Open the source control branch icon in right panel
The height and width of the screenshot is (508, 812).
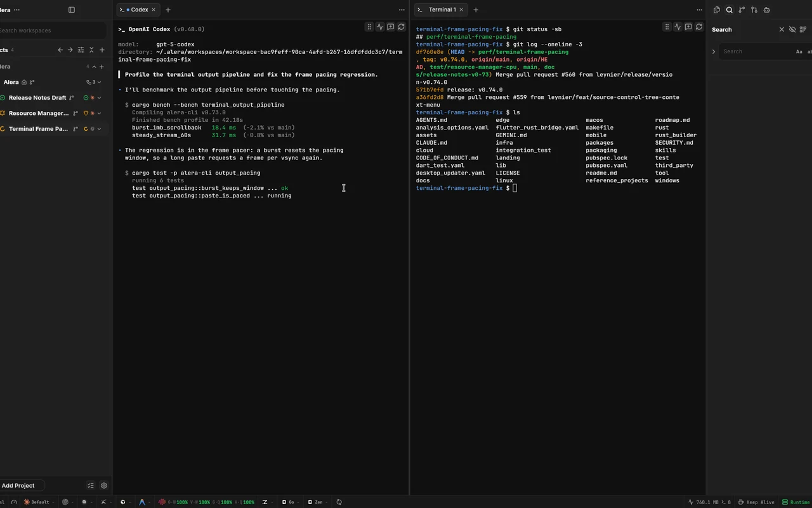pos(742,10)
